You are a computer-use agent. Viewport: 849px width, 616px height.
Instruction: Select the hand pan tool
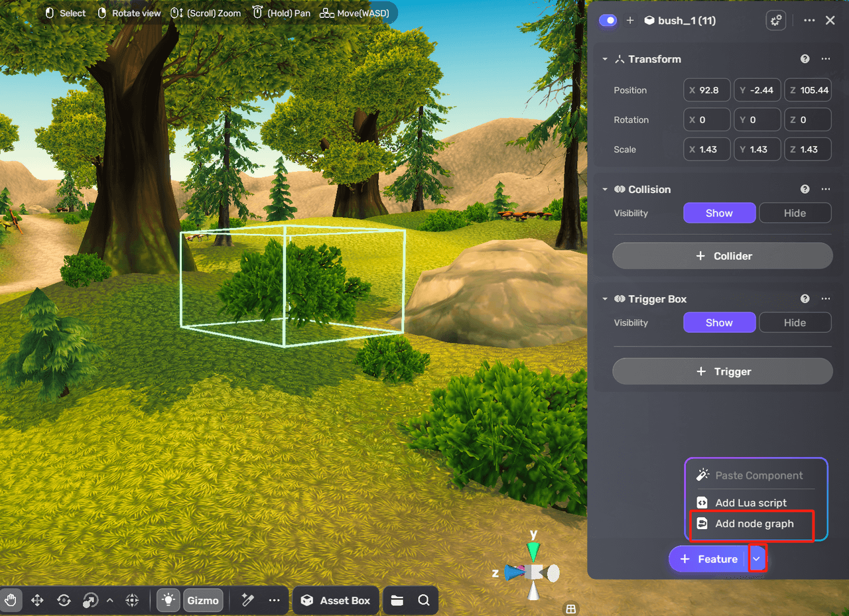[x=11, y=600]
